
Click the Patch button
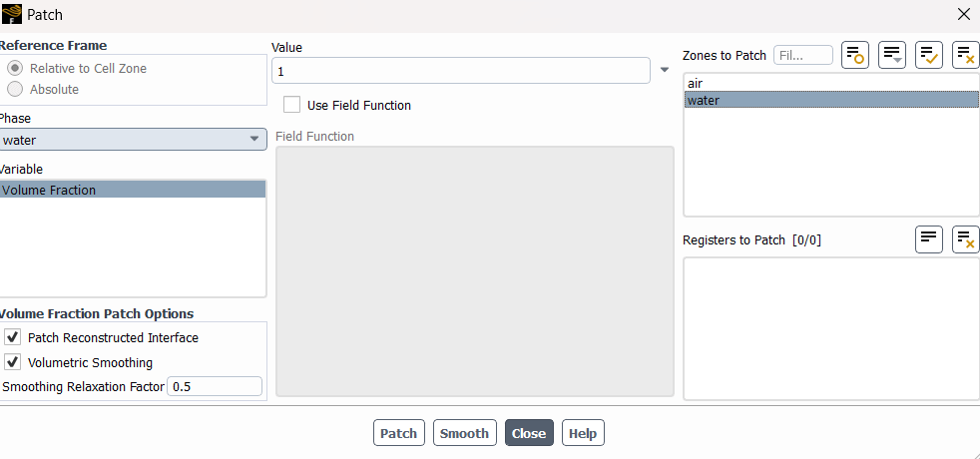[399, 433]
